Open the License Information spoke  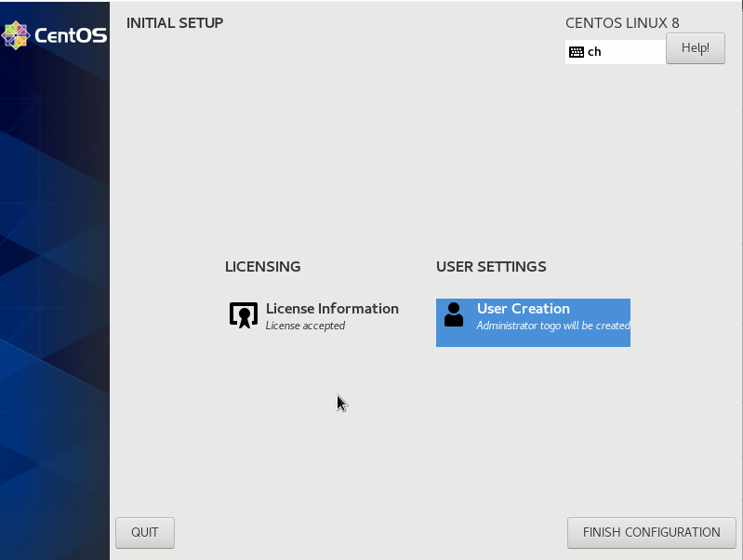314,316
